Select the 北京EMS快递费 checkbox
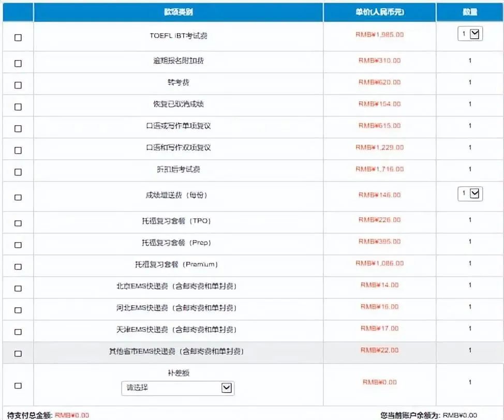504x420 pixels. pos(18,288)
